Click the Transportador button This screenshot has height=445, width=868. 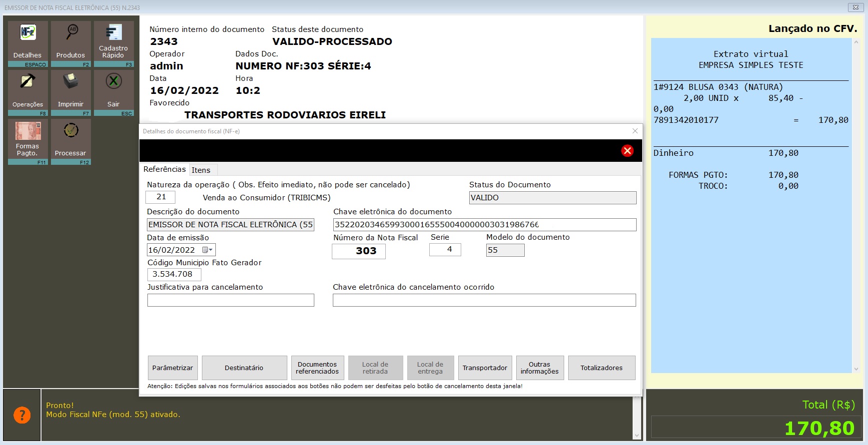[484, 368]
